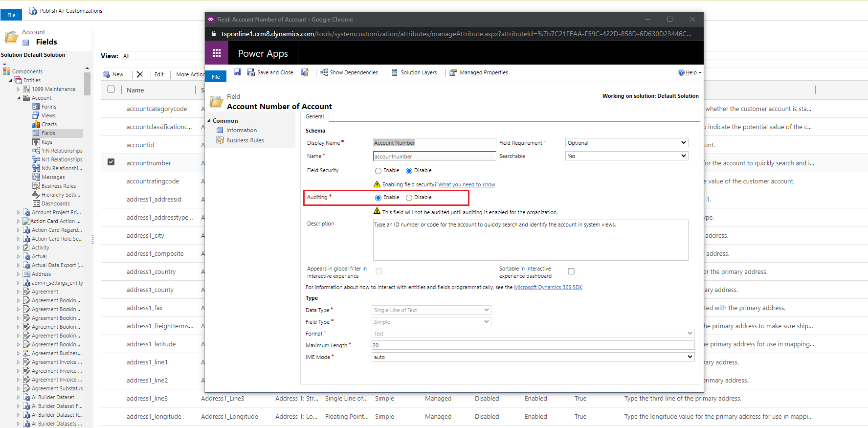Collapse the Common section in the dialog
This screenshot has width=868, height=428.
point(209,121)
